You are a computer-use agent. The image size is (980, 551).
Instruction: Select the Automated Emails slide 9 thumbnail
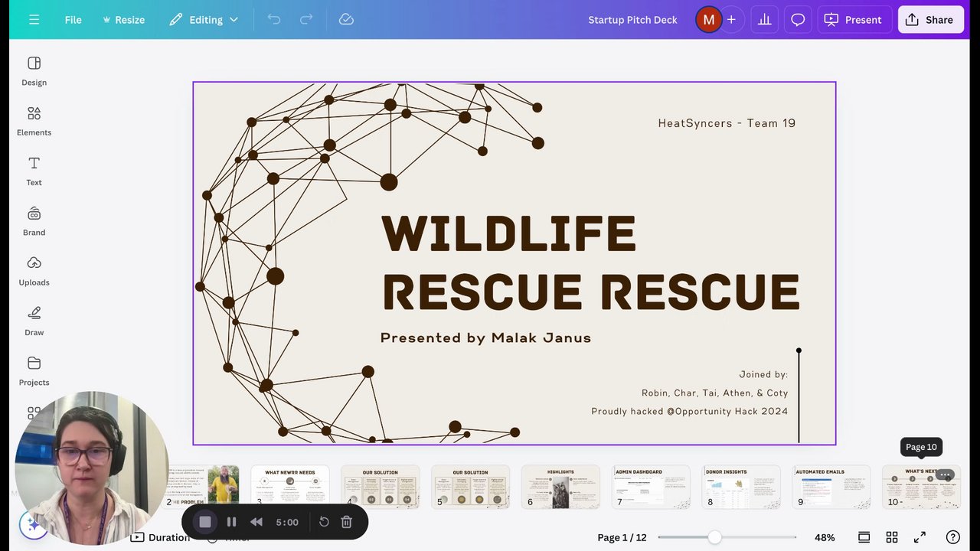click(831, 487)
